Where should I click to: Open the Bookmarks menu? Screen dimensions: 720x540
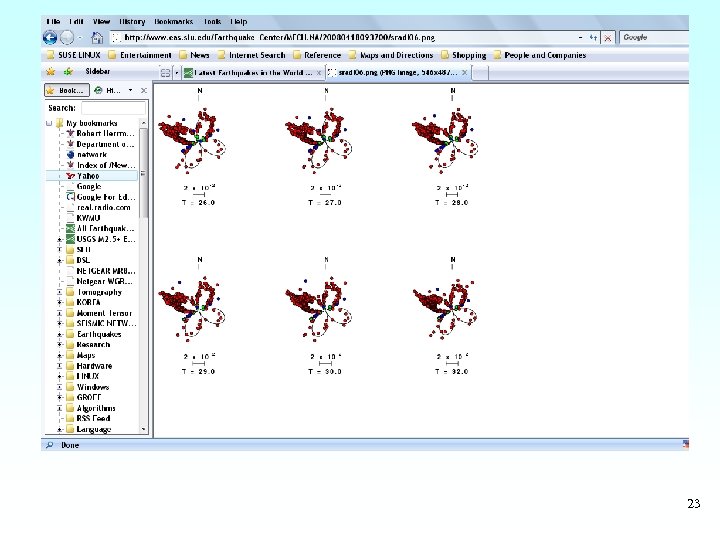coord(173,22)
